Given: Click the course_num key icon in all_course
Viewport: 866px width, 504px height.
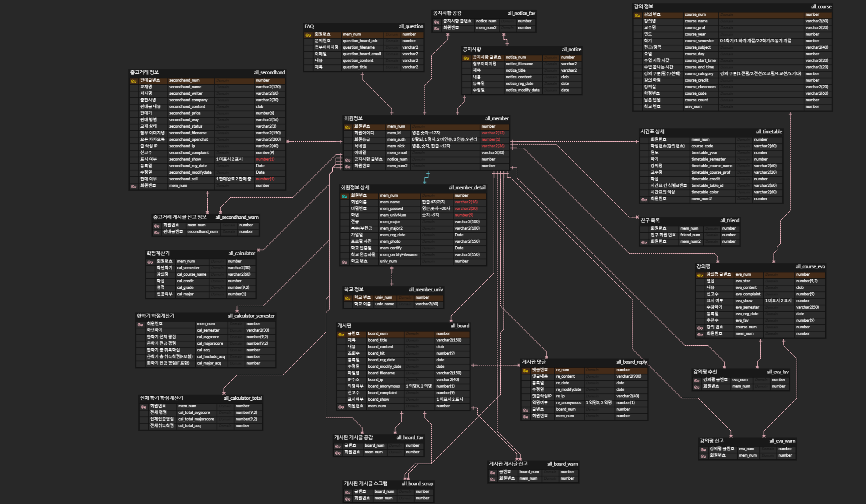Looking at the screenshot, I should pos(637,15).
